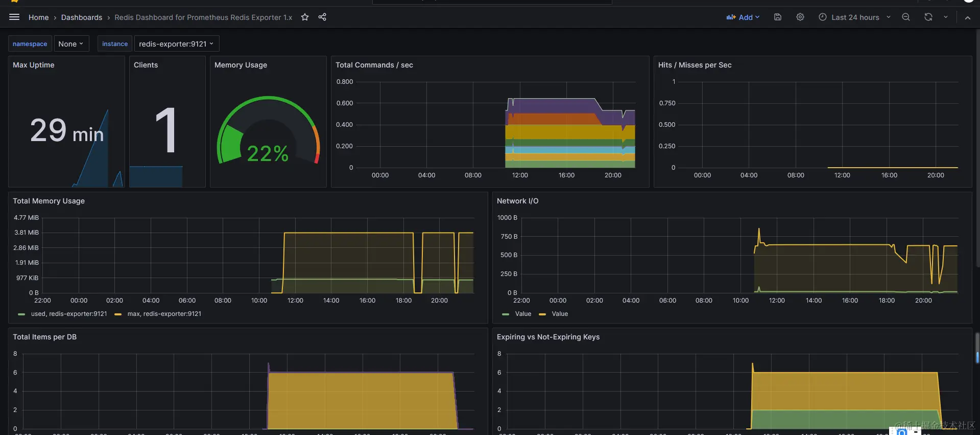Refresh the dashboard
The width and height of the screenshot is (980, 435).
pyautogui.click(x=928, y=17)
